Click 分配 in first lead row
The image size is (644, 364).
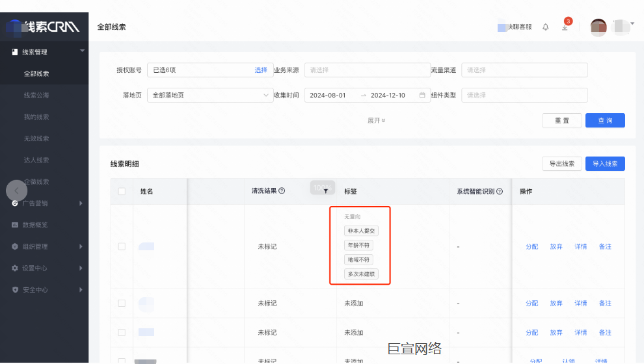click(x=532, y=246)
